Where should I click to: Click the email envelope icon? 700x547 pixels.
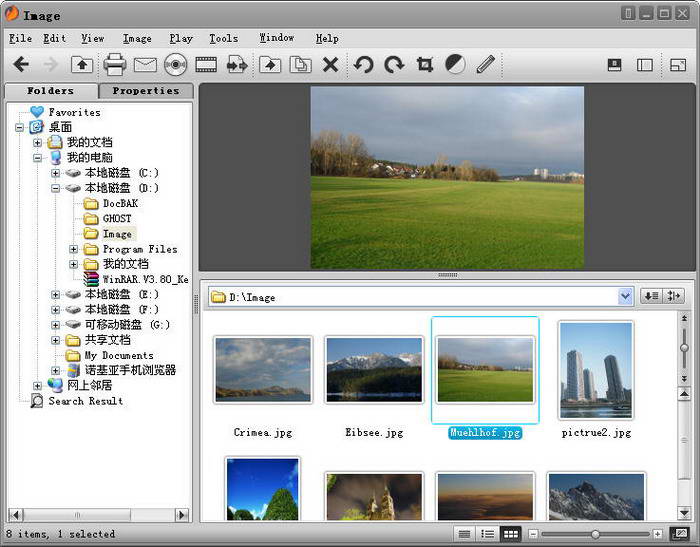pos(145,65)
